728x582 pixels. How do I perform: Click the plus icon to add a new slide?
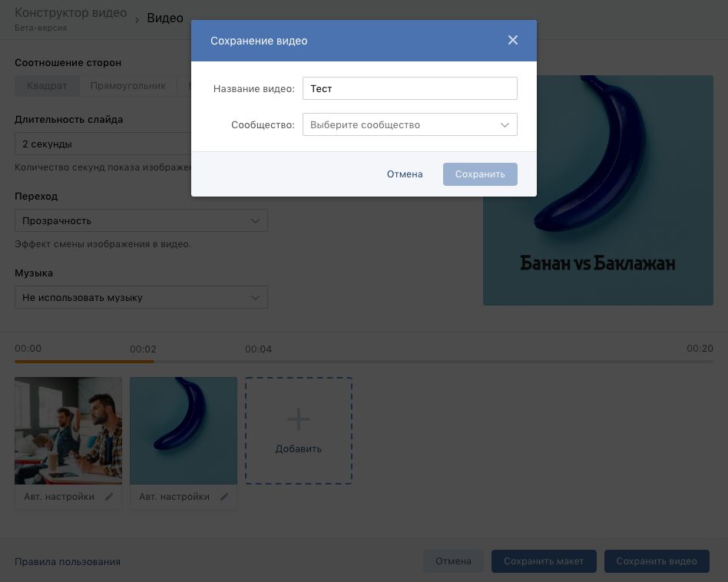[298, 419]
